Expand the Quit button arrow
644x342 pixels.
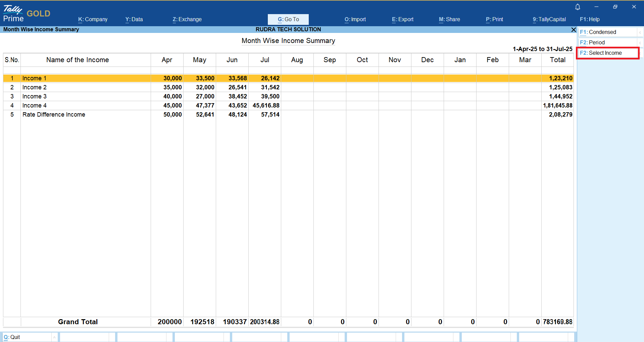[54, 337]
